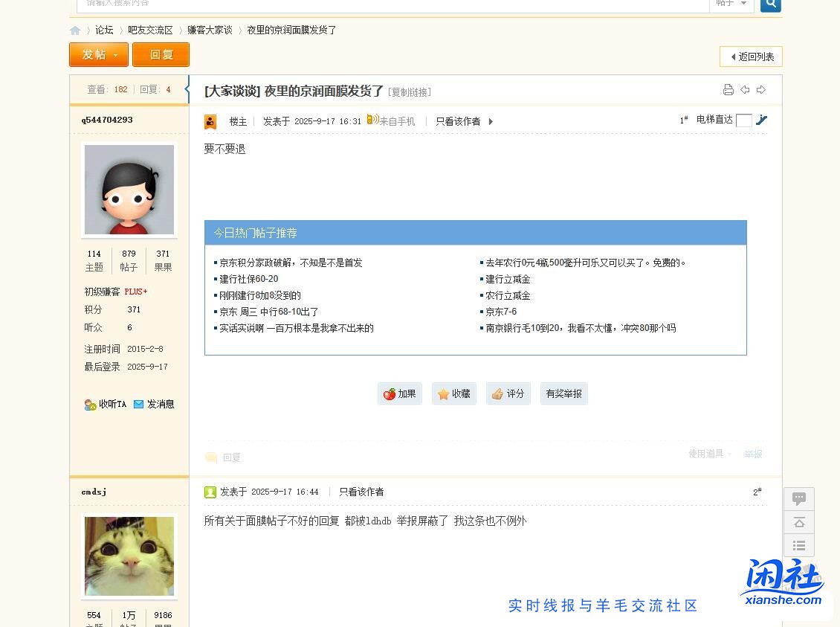Click the 电梯直达 page number input box
The image size is (840, 627).
743,119
